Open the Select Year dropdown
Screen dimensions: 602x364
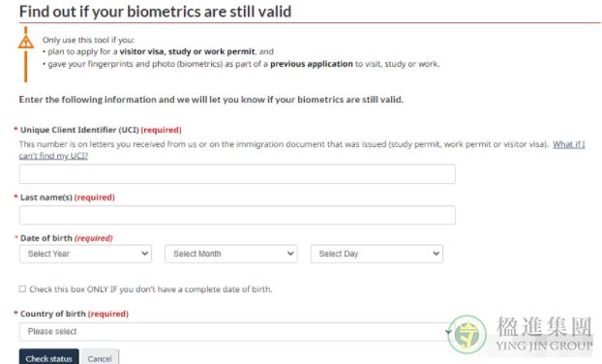(85, 254)
